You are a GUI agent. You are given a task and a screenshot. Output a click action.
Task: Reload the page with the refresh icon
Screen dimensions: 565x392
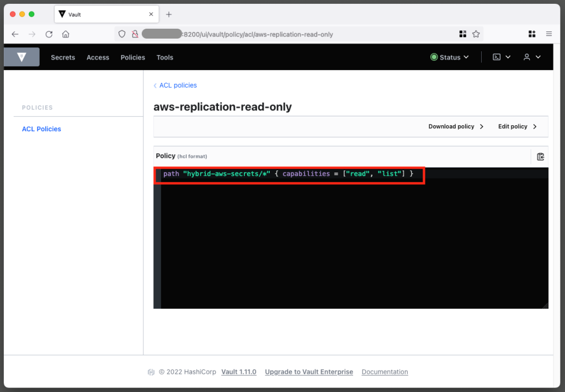click(49, 34)
